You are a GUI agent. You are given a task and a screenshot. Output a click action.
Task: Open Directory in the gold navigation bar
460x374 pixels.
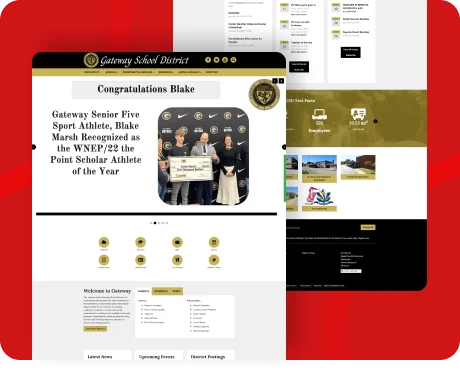[212, 72]
